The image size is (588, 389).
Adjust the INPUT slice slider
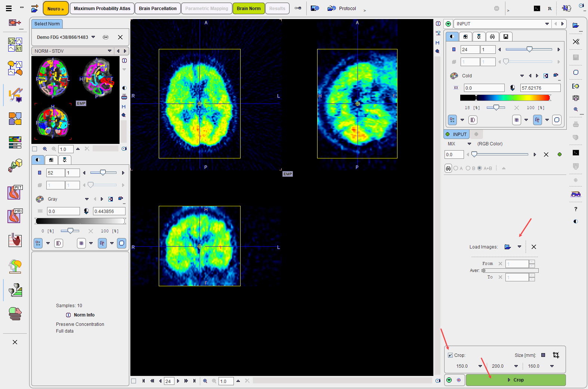coord(529,49)
